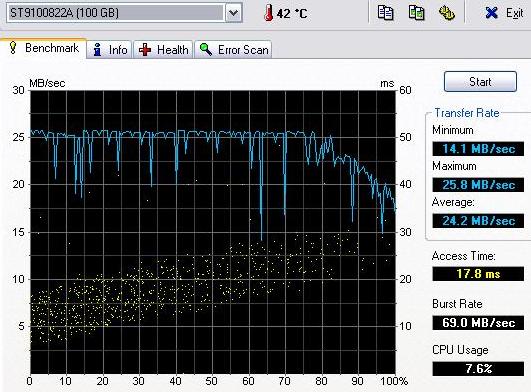Click the copy screenshot icon in the toolbar
The height and width of the screenshot is (392, 531).
(417, 13)
